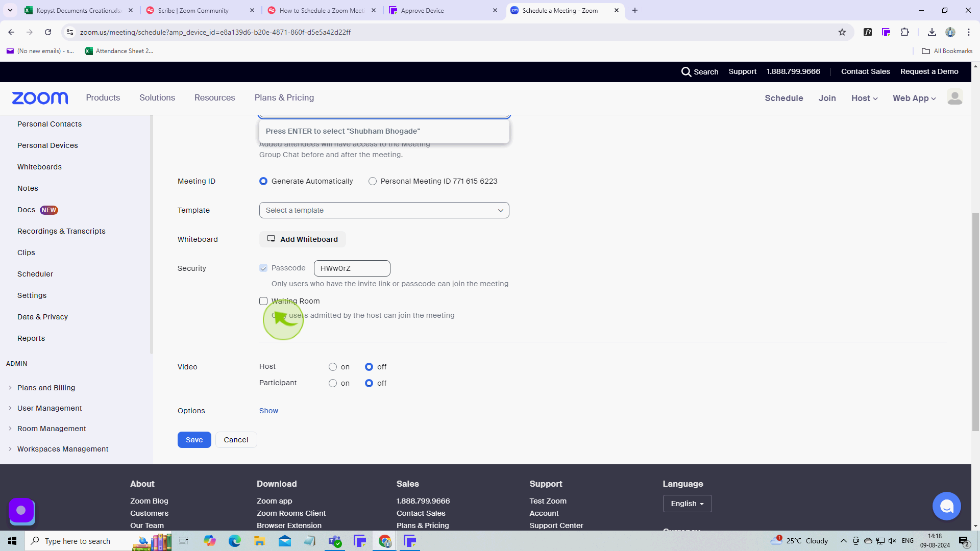The width and height of the screenshot is (980, 551).
Task: Open the Resources menu
Action: coord(214,97)
